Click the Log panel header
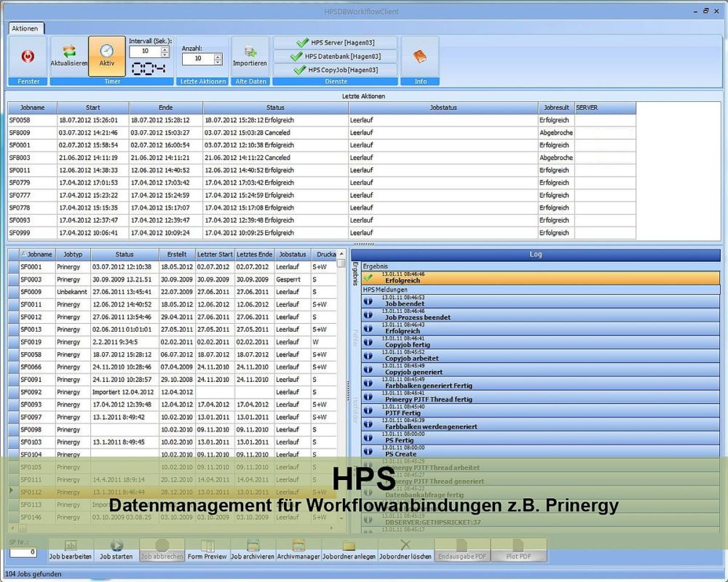The width and height of the screenshot is (728, 582). click(x=535, y=255)
